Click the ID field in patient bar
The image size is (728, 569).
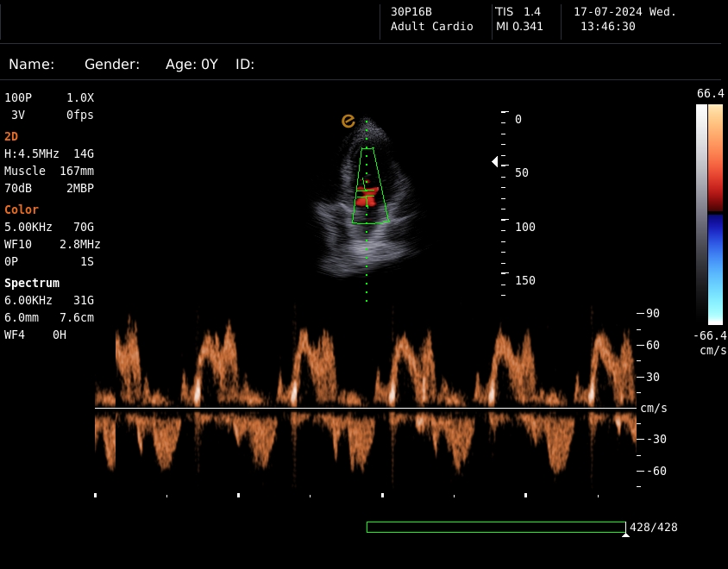[245, 65]
